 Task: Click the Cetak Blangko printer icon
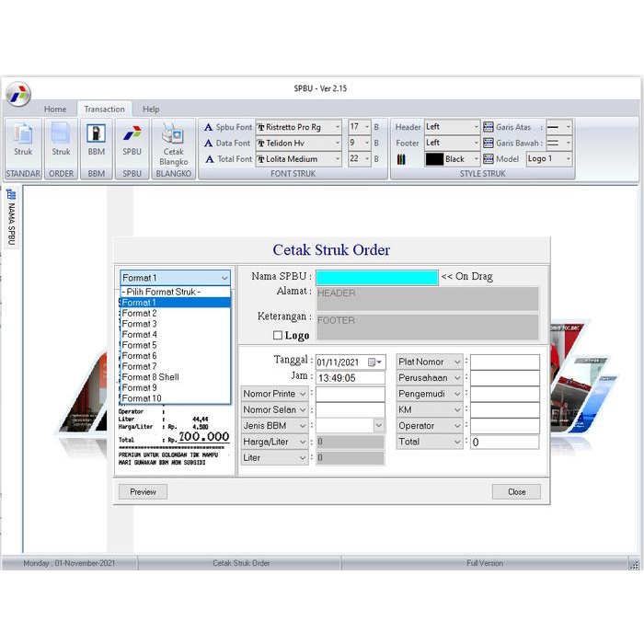pos(173,133)
